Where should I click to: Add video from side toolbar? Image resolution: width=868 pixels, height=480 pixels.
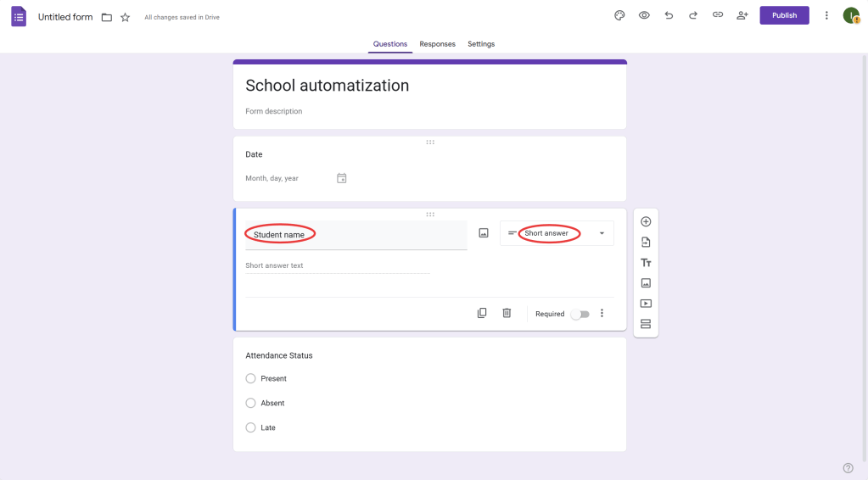point(646,304)
